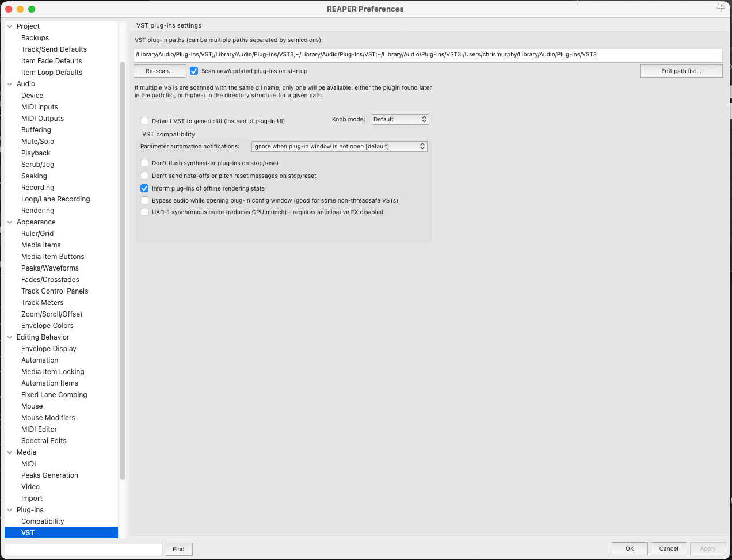
Task: Select Track Meters entry
Action: (43, 303)
